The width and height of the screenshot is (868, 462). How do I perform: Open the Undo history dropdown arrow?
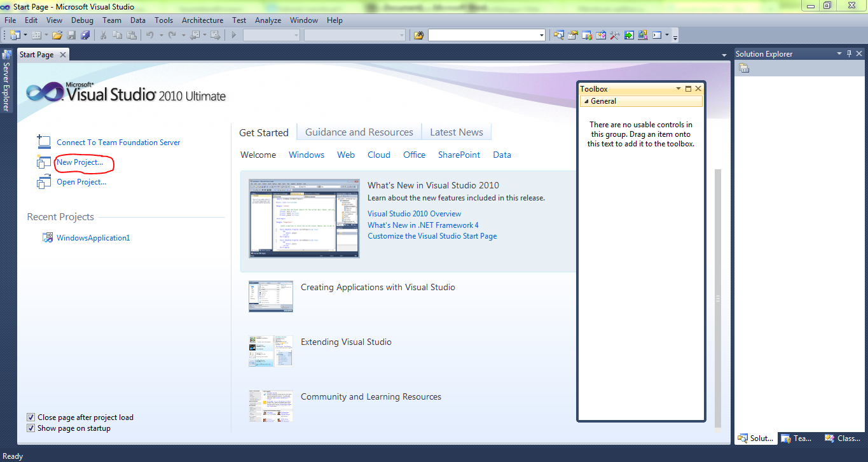[161, 35]
